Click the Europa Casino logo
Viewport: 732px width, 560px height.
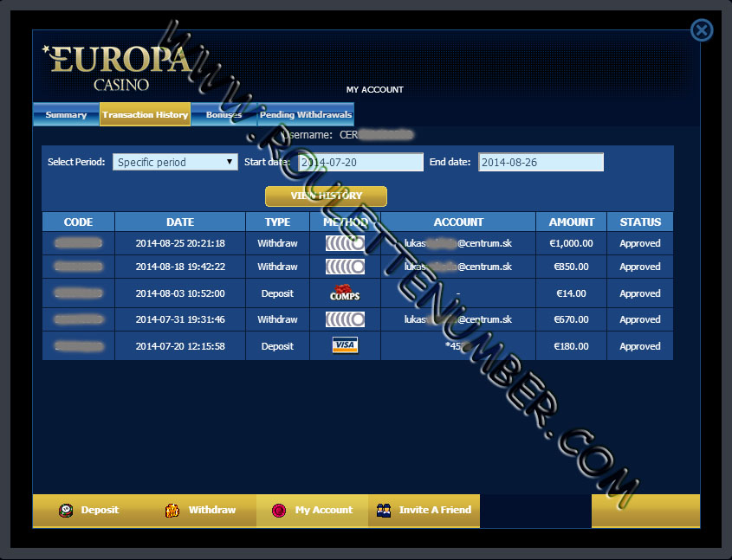coord(117,68)
